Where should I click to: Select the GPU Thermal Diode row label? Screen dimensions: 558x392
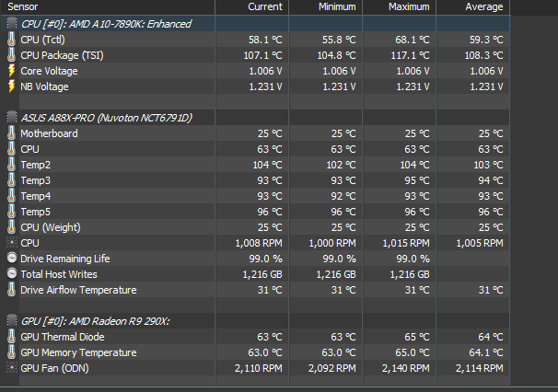[x=63, y=337]
